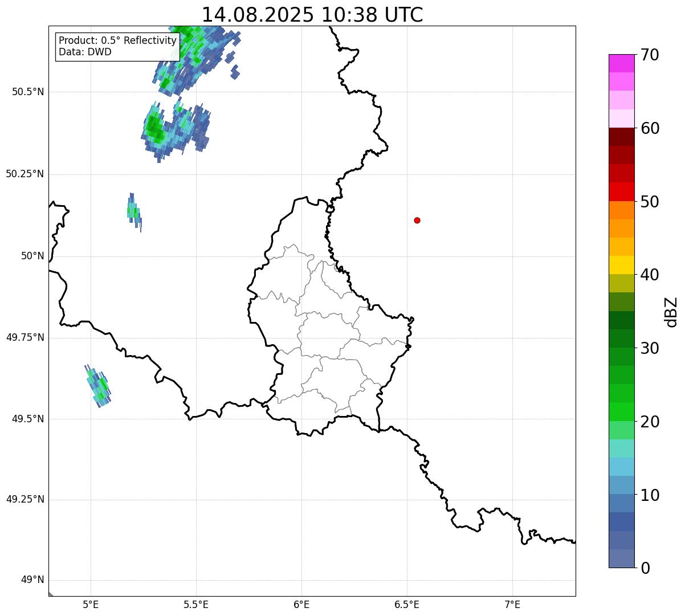Click the 7°E longitude label
The height and width of the screenshot is (616, 685).
pos(512,604)
